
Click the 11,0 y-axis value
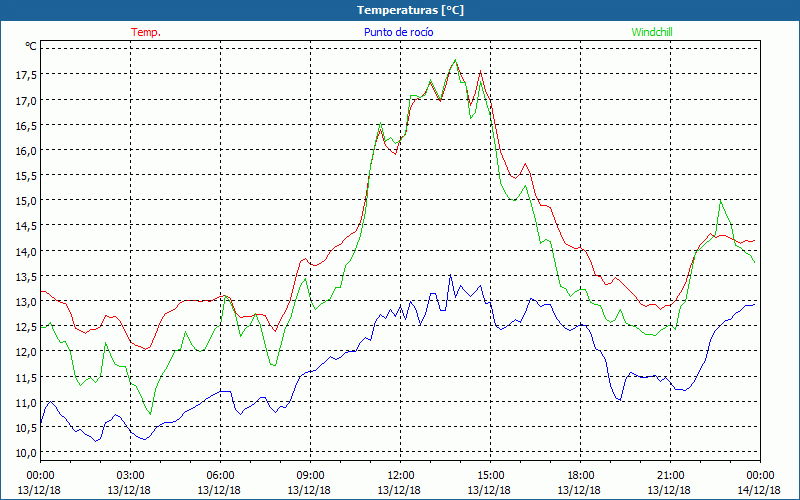pyautogui.click(x=26, y=403)
